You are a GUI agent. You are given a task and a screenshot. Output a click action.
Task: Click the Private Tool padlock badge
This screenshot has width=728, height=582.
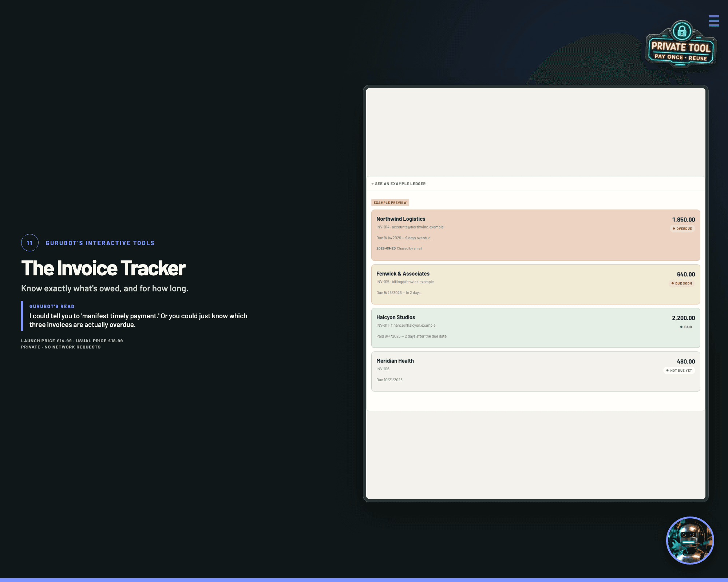pos(681,44)
